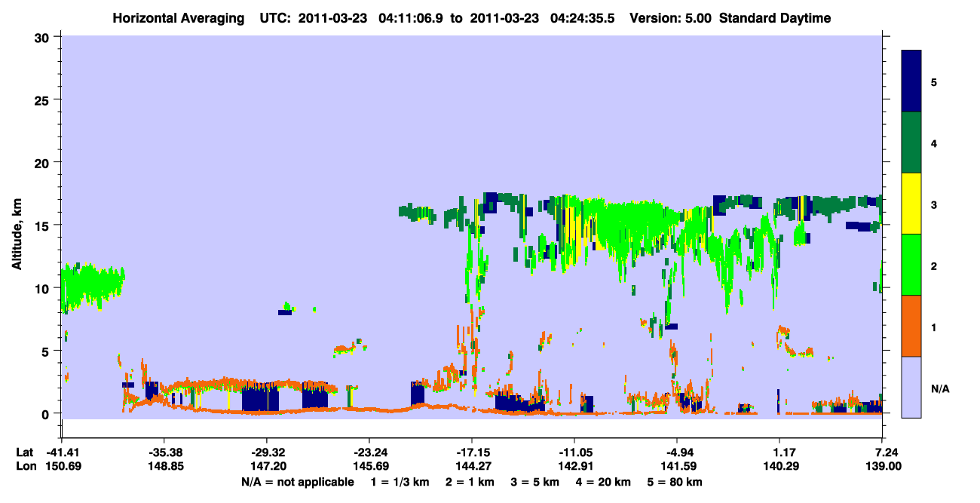Click the bright green colorbar segment labeled 2
The width and height of the screenshot is (980, 503).
click(x=911, y=265)
